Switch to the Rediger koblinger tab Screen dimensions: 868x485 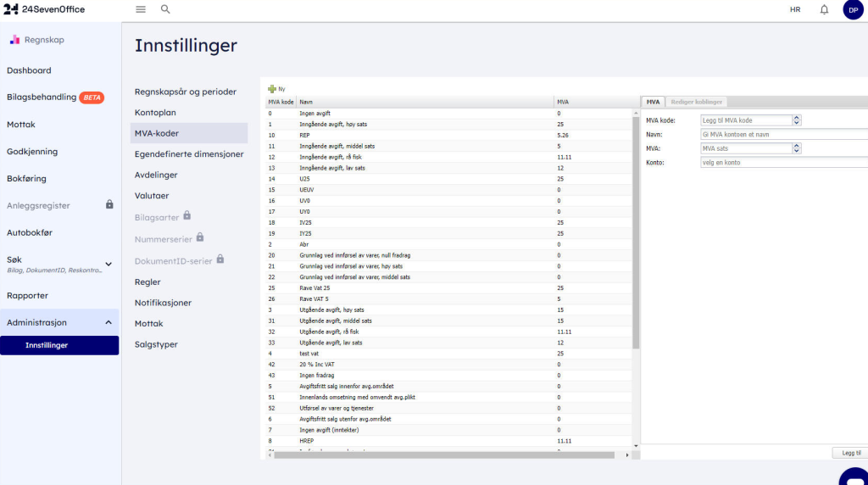695,102
